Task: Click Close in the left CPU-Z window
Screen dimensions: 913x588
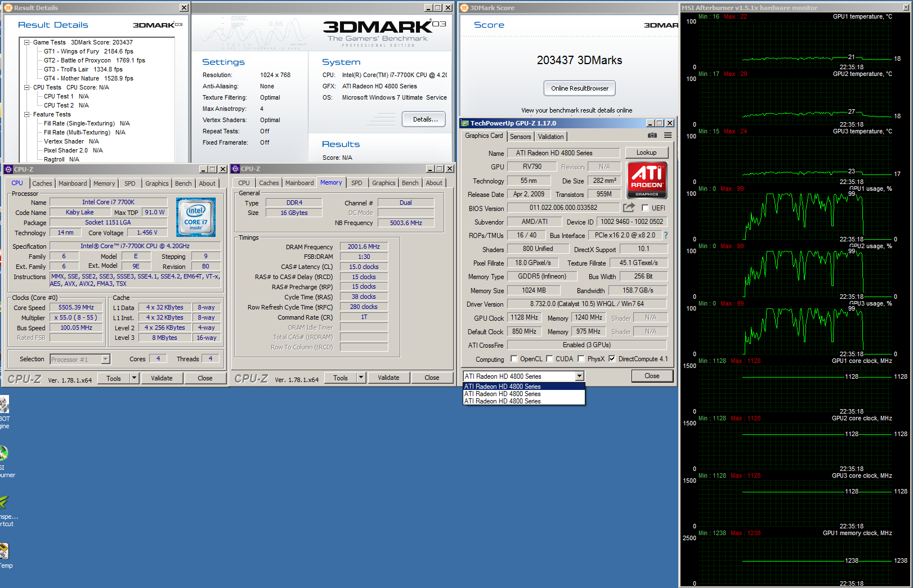Action: click(x=205, y=378)
